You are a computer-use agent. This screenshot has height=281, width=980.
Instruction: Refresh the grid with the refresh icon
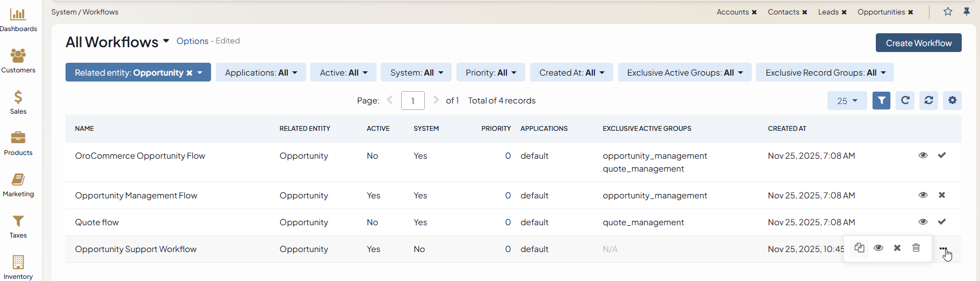[928, 100]
